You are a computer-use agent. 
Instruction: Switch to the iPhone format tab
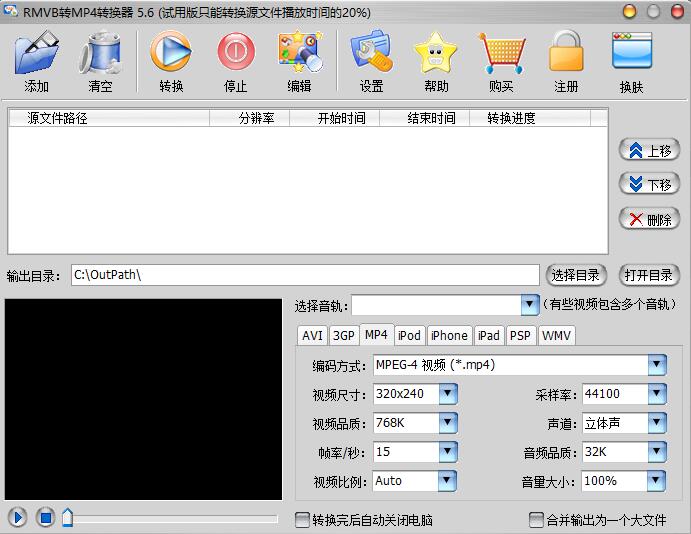click(449, 336)
